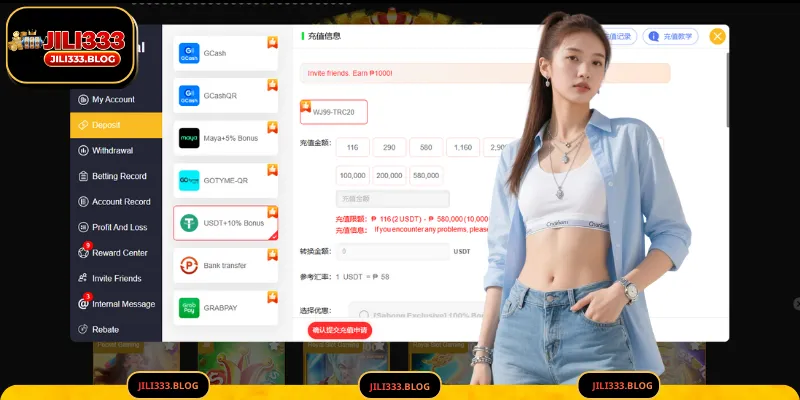The width and height of the screenshot is (800, 400).
Task: Click the red submit deposit request button
Action: click(340, 331)
